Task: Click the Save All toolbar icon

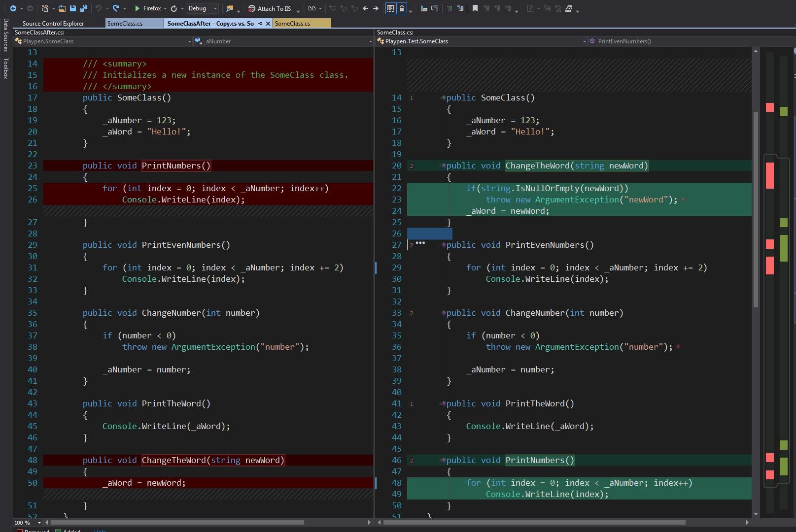Action: [x=83, y=8]
